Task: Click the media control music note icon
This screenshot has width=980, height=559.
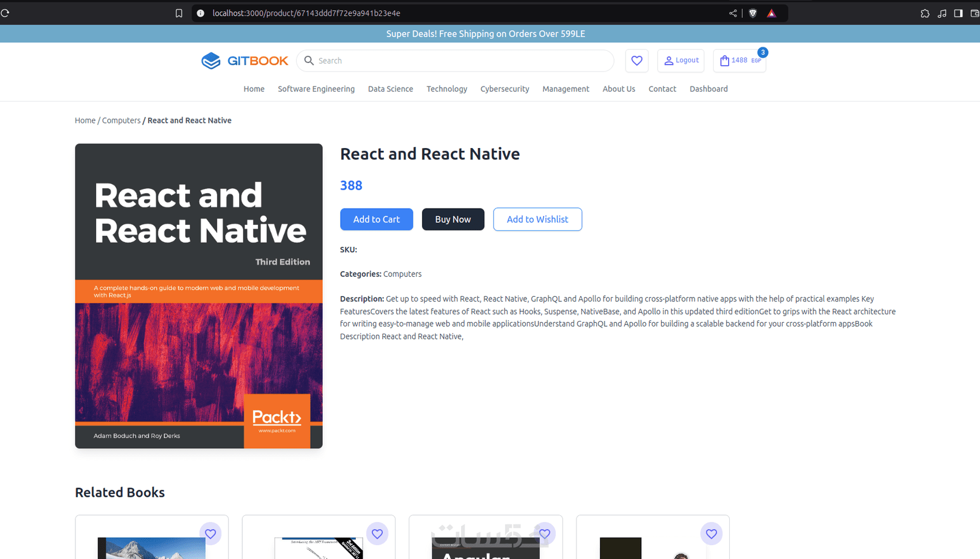Action: pyautogui.click(x=942, y=13)
